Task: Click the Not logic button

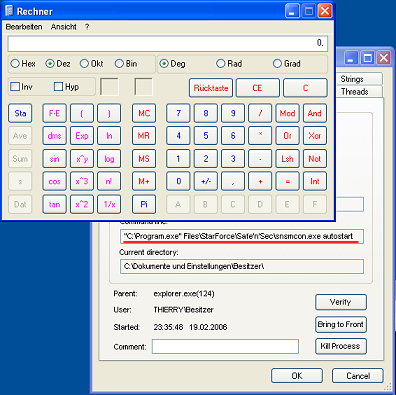Action: (315, 159)
